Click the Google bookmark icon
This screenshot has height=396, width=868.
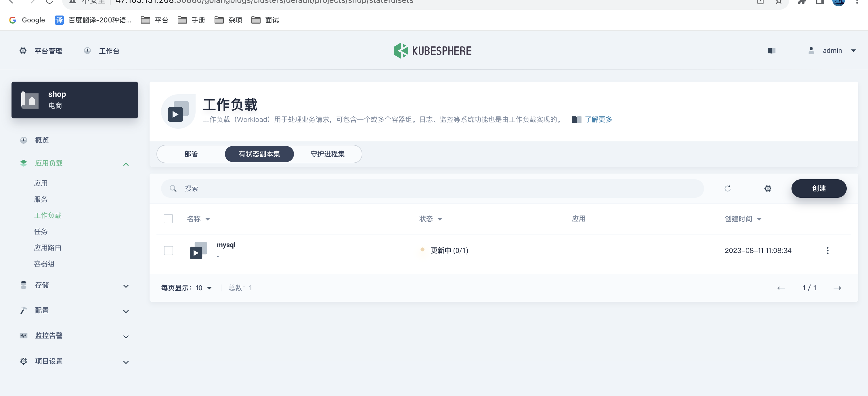coord(13,20)
